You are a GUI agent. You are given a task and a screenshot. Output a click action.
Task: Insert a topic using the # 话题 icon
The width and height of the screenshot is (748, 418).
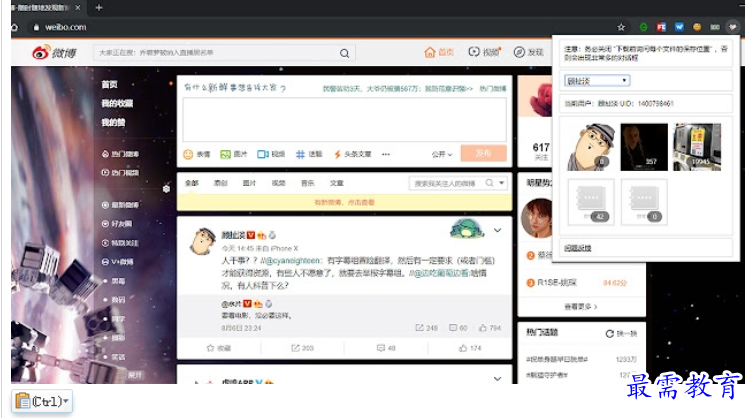(300, 154)
